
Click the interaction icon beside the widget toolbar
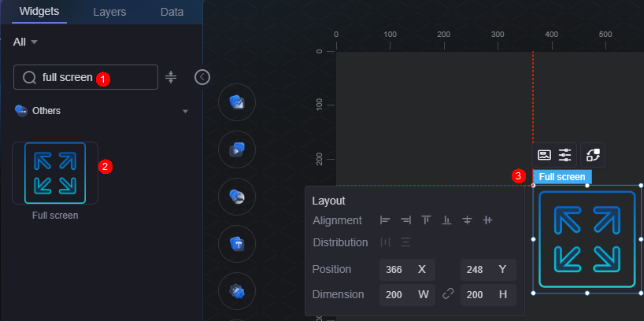pos(593,155)
